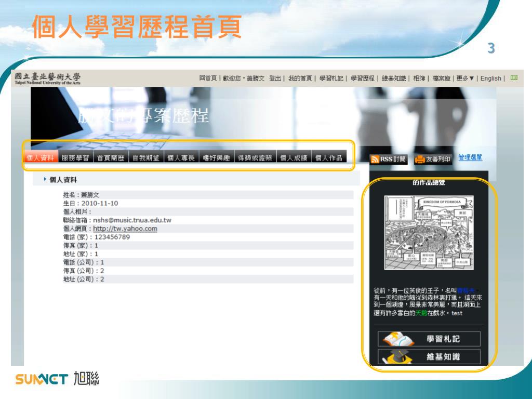
Task: Click the 姓名：蕭勝文 row
Action: (x=208, y=195)
